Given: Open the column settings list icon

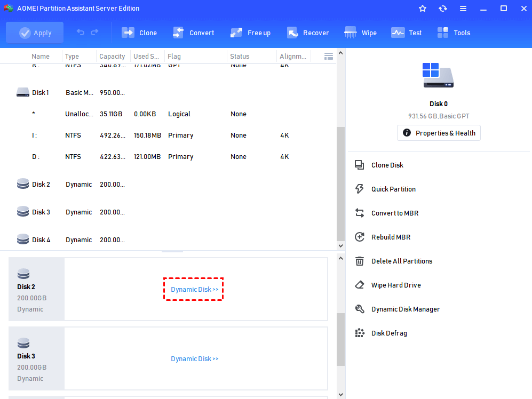Looking at the screenshot, I should coord(328,57).
